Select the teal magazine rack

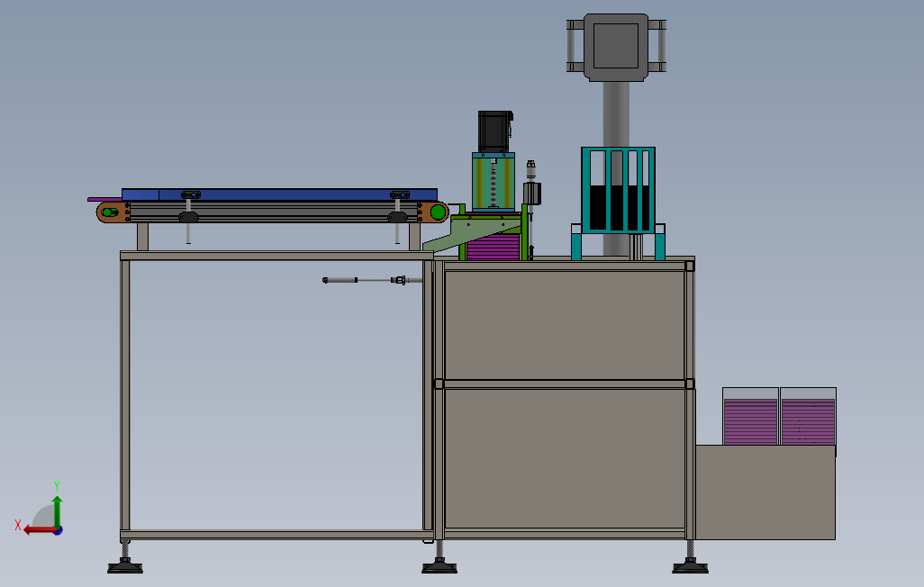618,190
